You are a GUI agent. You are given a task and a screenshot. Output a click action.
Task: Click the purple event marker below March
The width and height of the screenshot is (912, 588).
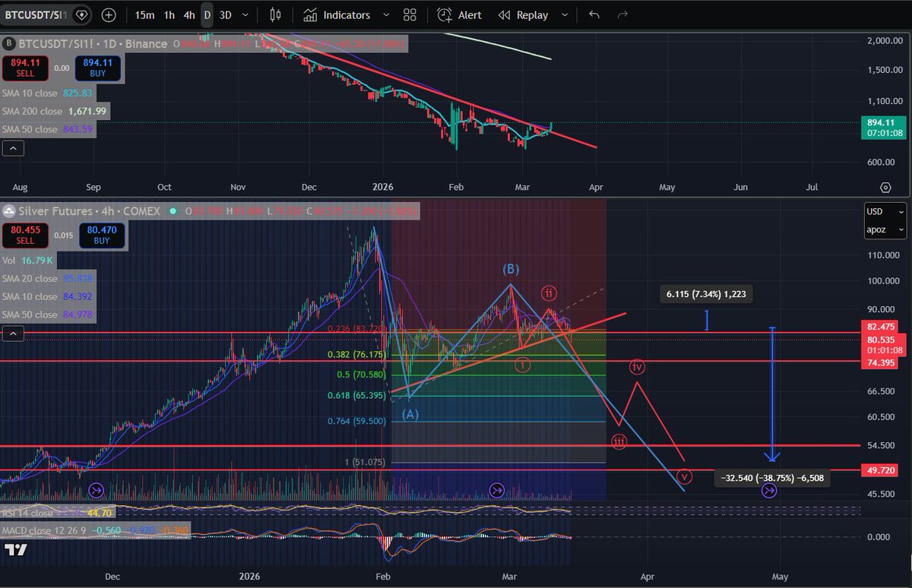click(497, 491)
